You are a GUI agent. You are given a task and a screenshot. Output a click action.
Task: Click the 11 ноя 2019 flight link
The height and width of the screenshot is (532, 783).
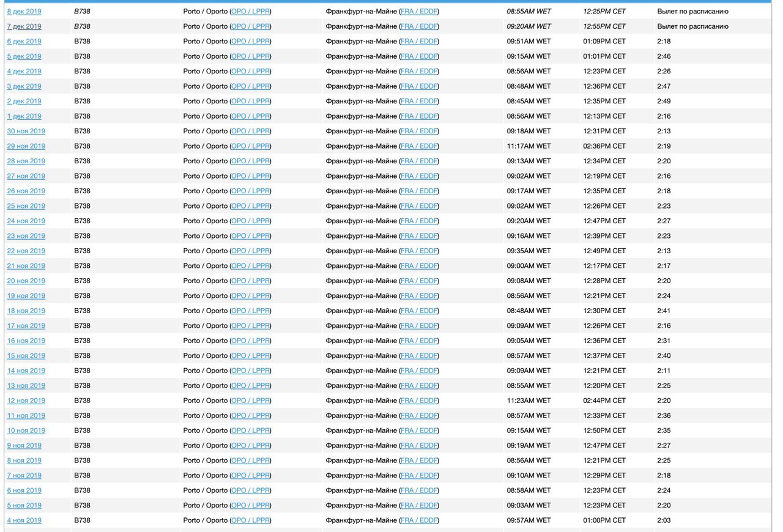pos(26,416)
